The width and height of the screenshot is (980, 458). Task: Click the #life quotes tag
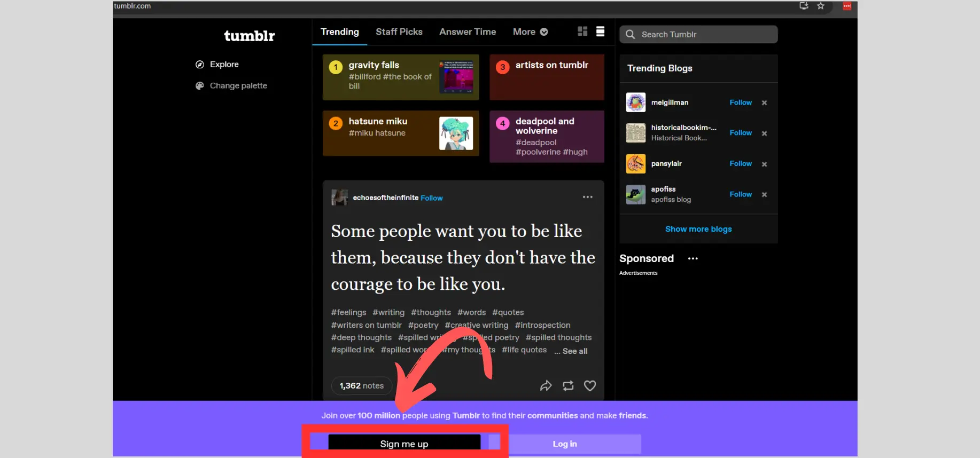point(524,350)
